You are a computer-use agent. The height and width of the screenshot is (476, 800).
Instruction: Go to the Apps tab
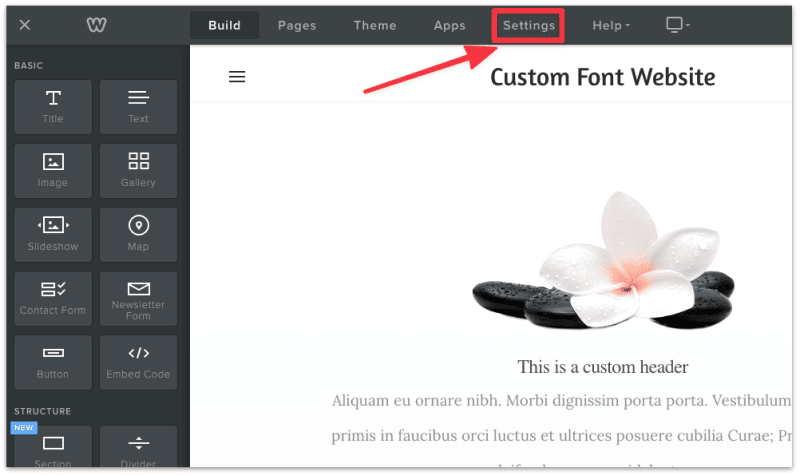pos(449,25)
